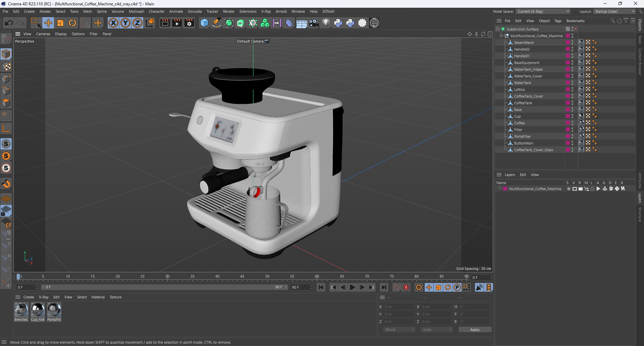Open Layout Startup dropdown

point(614,11)
